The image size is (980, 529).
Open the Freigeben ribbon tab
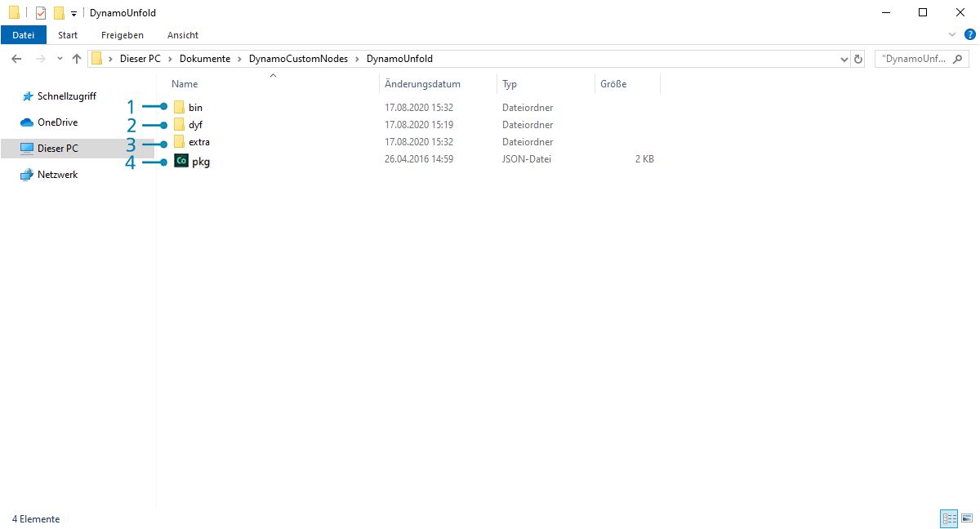(122, 35)
